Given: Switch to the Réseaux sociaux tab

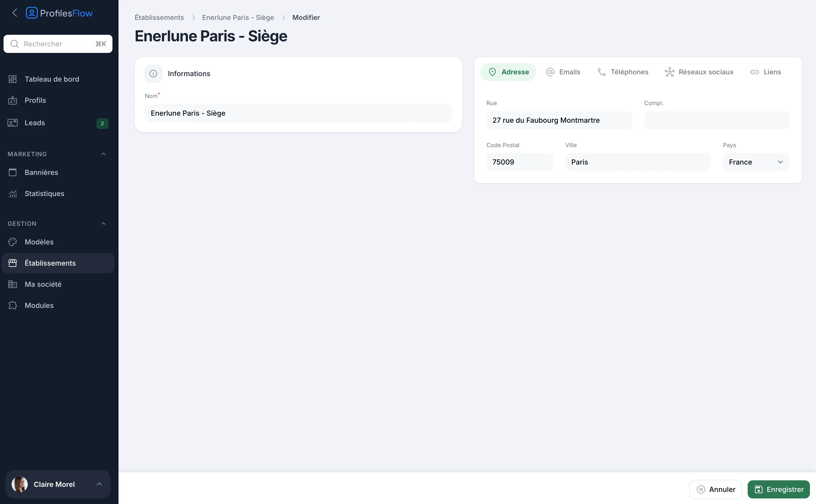Looking at the screenshot, I should pos(699,72).
